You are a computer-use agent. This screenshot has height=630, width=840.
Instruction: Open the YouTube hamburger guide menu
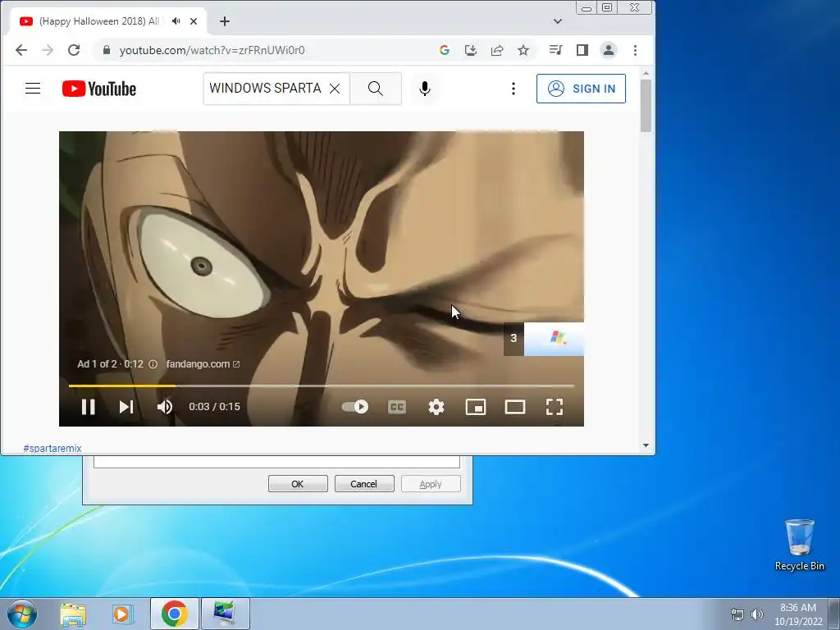(33, 89)
